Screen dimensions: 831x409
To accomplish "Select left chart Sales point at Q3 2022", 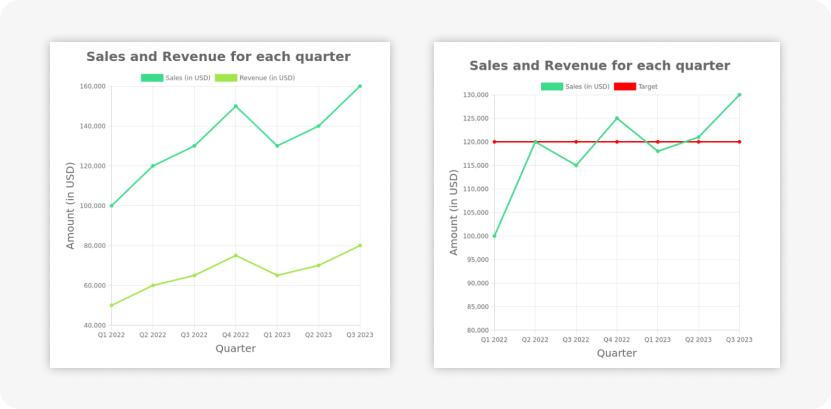I will tap(194, 146).
